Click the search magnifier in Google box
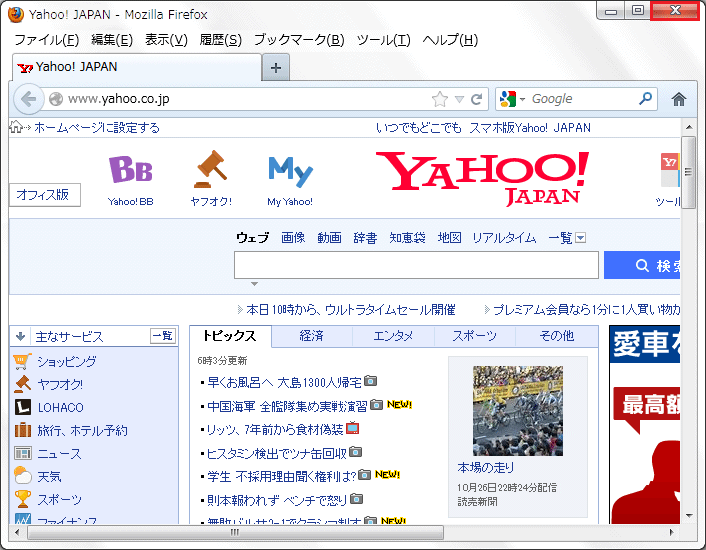Image resolution: width=706 pixels, height=550 pixels. [x=645, y=99]
